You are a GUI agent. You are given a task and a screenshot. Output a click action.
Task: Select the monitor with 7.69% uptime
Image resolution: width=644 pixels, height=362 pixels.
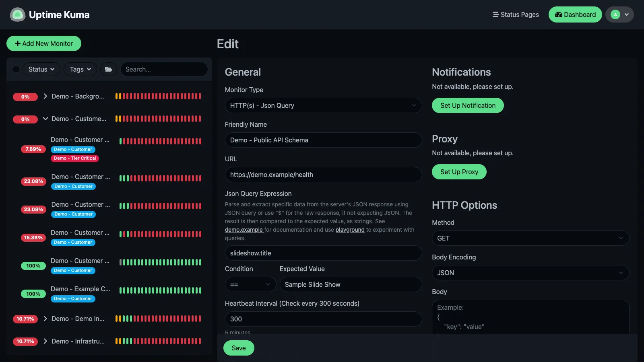(x=109, y=149)
